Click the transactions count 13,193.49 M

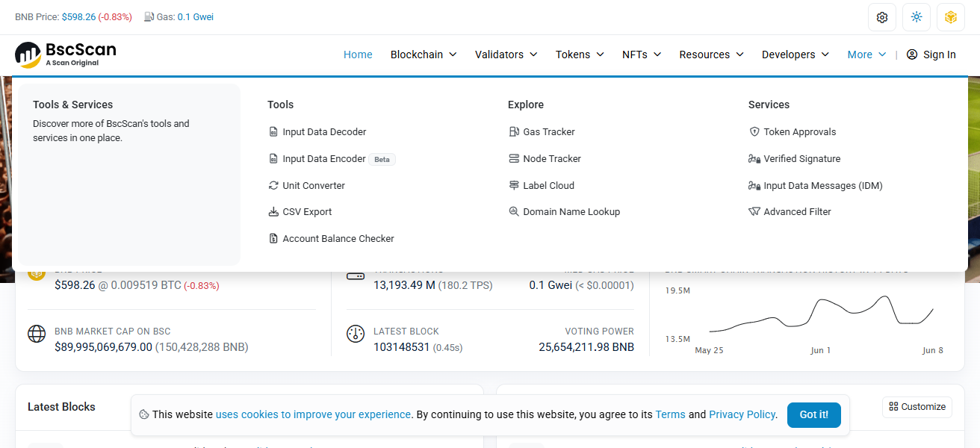pos(404,285)
